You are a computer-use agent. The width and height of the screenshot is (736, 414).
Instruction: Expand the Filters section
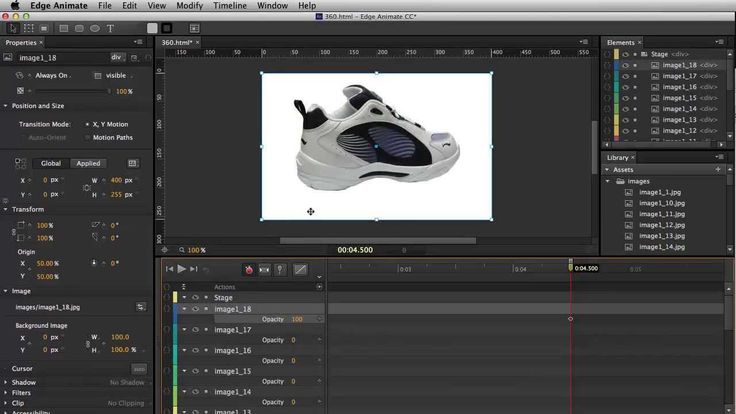tap(6, 393)
